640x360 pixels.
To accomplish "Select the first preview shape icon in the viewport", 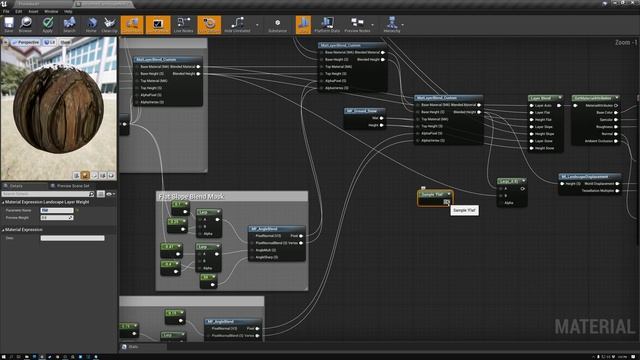I will tap(76, 175).
